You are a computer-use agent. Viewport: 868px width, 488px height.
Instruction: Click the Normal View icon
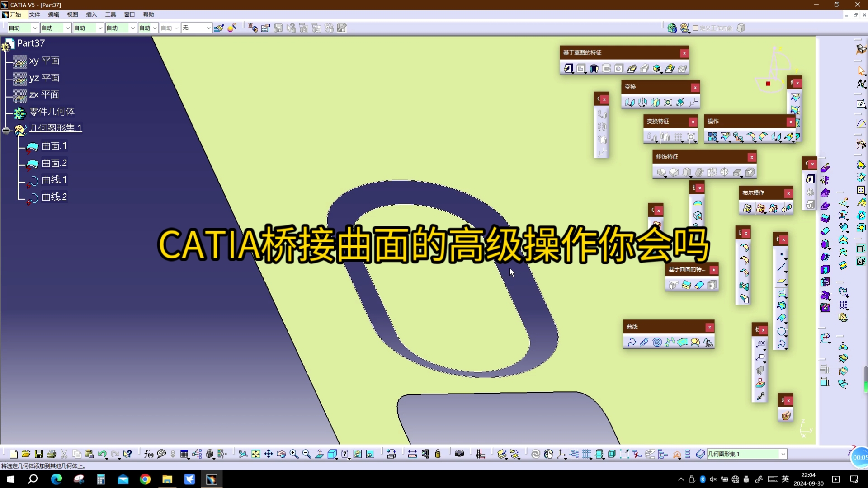coord(319,454)
